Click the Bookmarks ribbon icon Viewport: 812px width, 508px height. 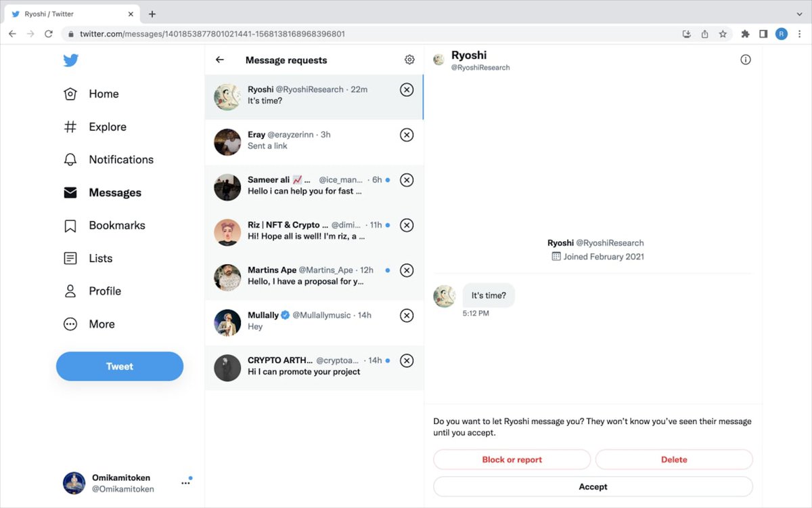pyautogui.click(x=70, y=226)
